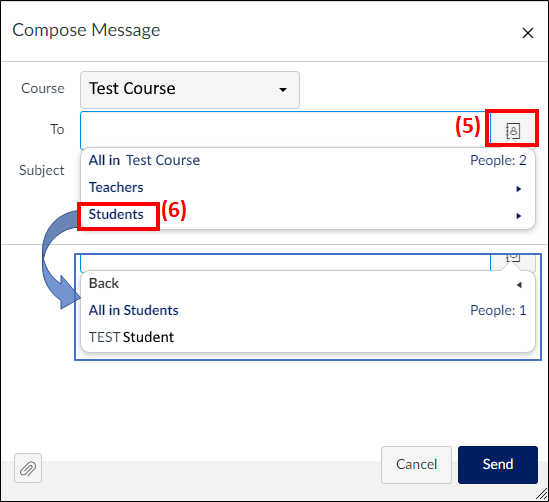549x502 pixels.
Task: Close the Compose Message dialog
Action: point(528,33)
